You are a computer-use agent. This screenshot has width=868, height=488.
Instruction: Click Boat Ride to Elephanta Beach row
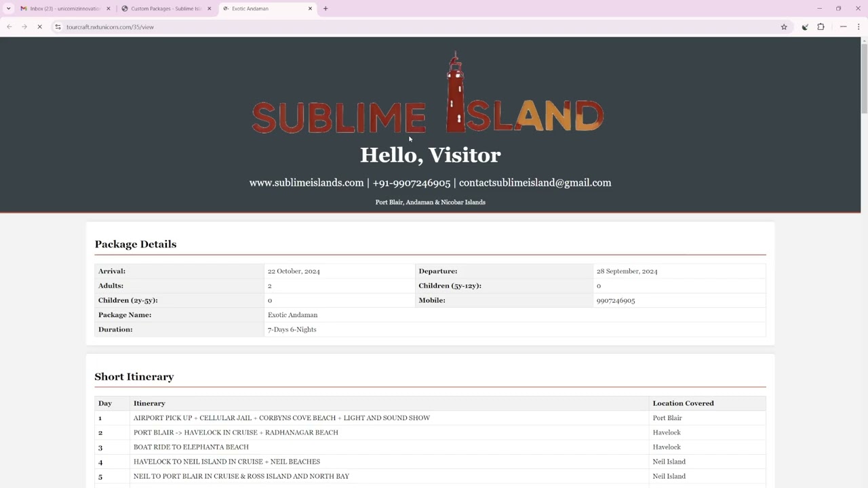(x=430, y=447)
